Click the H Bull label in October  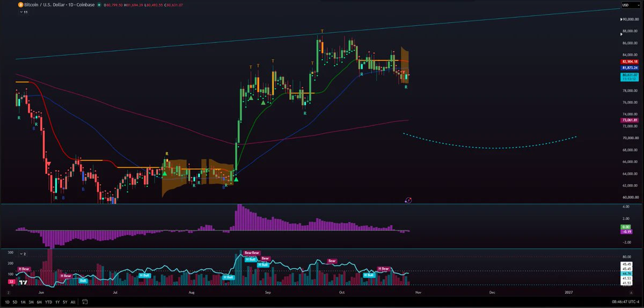point(369,275)
